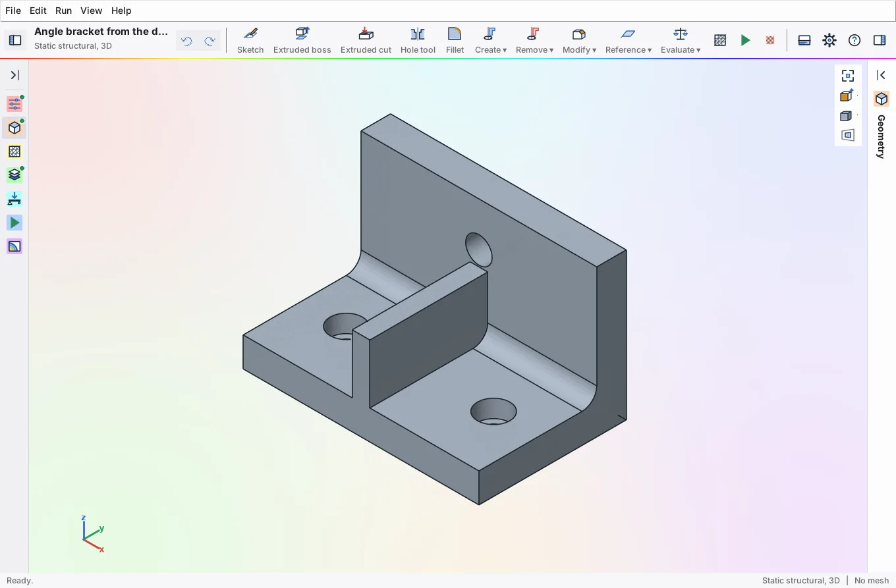Select the Geometry cube step in left sidebar
The width and height of the screenshot is (896, 588).
14,128
